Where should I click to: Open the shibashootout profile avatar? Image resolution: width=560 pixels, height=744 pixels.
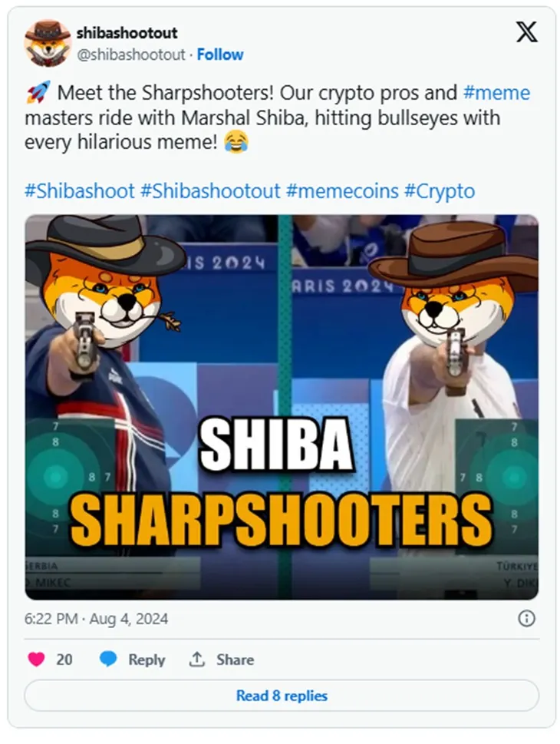[x=48, y=43]
